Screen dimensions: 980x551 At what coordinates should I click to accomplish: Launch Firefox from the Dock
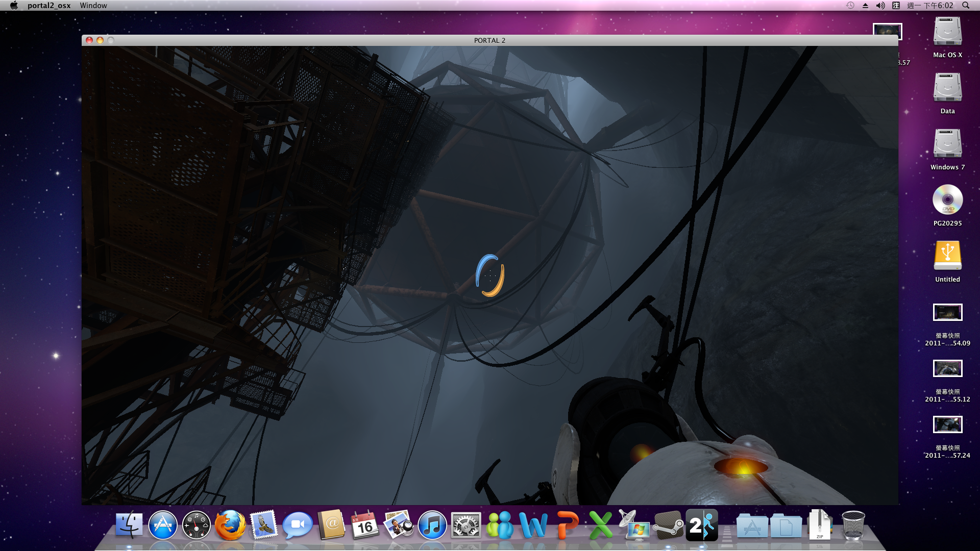click(230, 525)
